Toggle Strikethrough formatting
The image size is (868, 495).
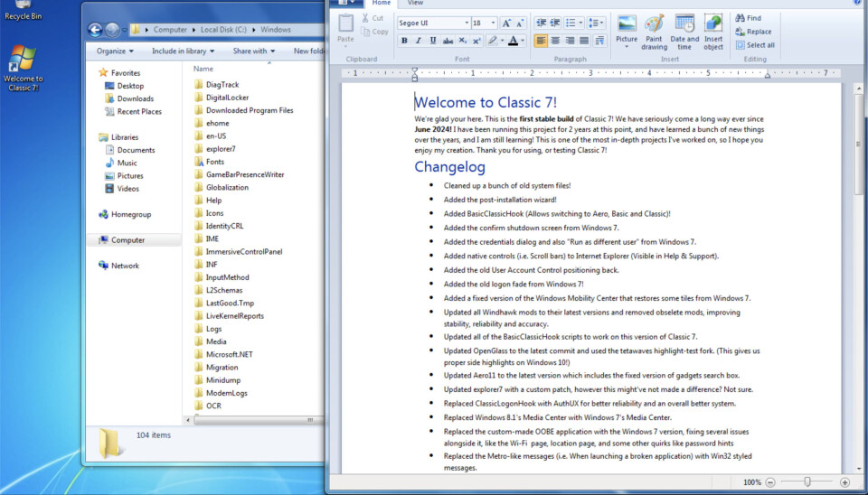tap(448, 41)
